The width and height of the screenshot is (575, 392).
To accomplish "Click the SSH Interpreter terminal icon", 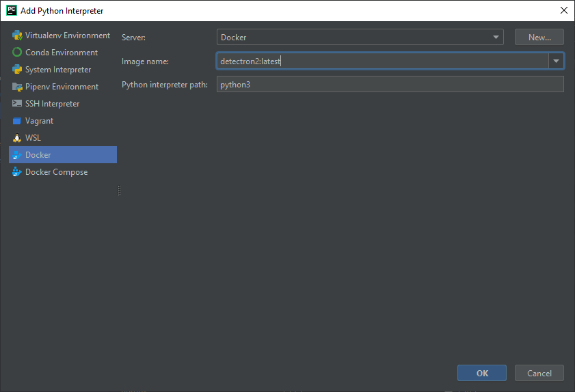I will 17,103.
